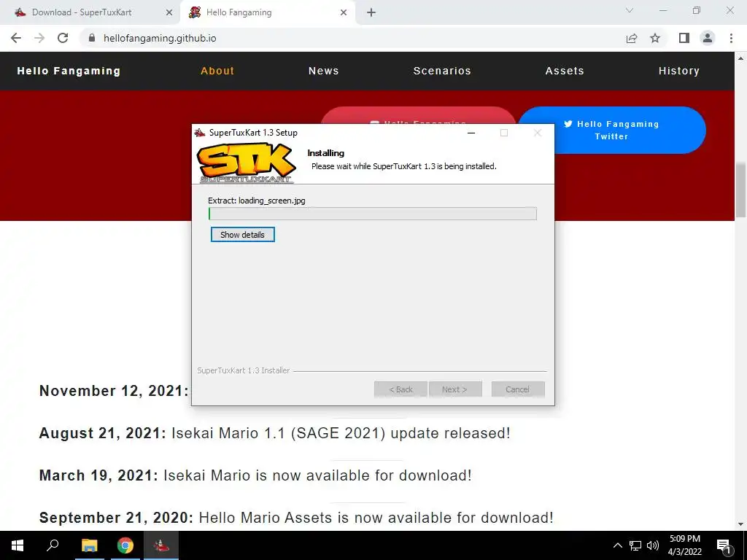
Task: Click the site lock icon in address bar
Action: pos(92,38)
